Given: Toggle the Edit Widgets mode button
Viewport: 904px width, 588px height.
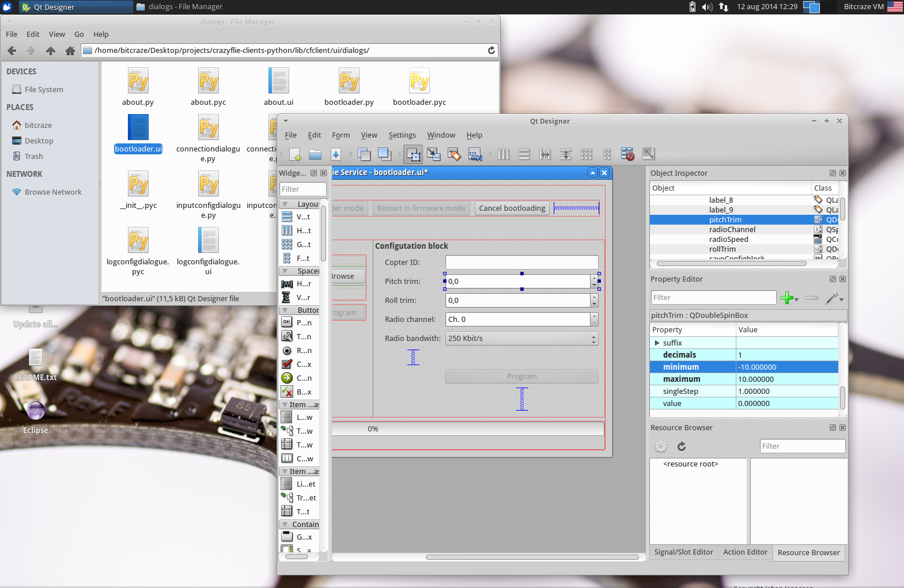Looking at the screenshot, I should pos(413,154).
